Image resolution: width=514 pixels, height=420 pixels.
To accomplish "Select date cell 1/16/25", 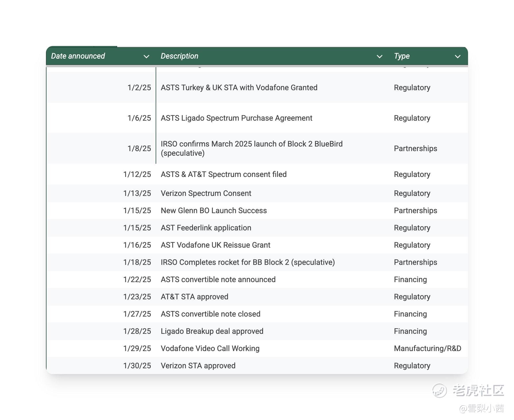I will tap(137, 245).
